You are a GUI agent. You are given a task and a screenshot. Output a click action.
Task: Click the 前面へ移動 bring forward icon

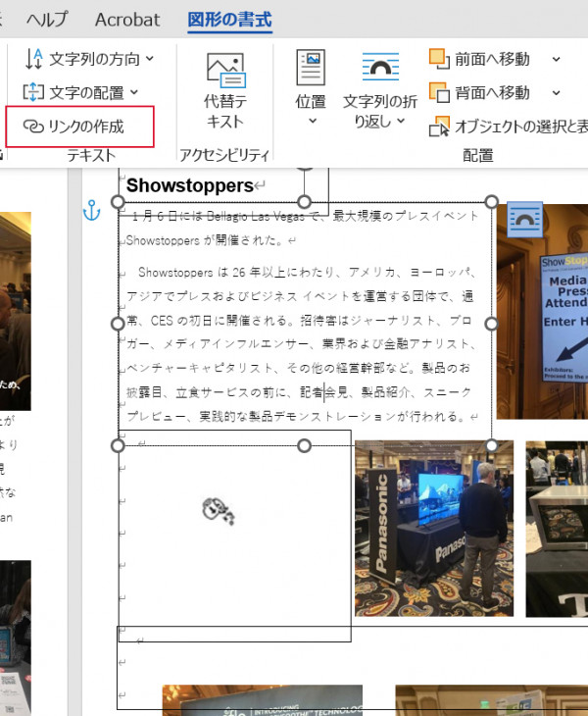(439, 59)
